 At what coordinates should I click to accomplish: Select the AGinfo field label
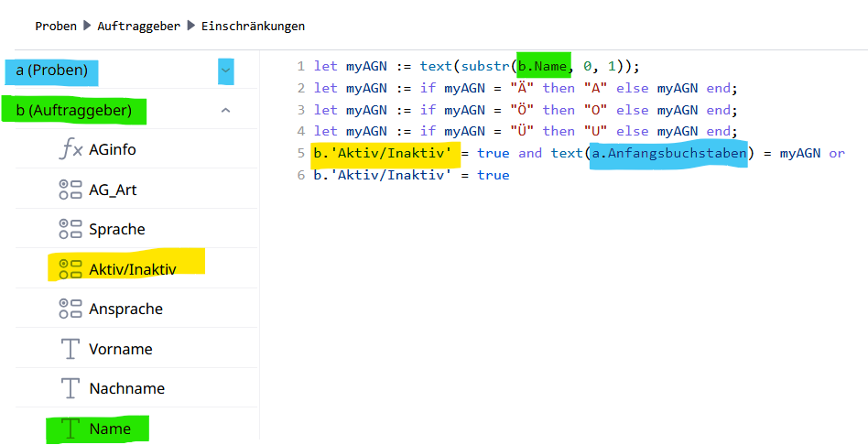[x=113, y=150]
